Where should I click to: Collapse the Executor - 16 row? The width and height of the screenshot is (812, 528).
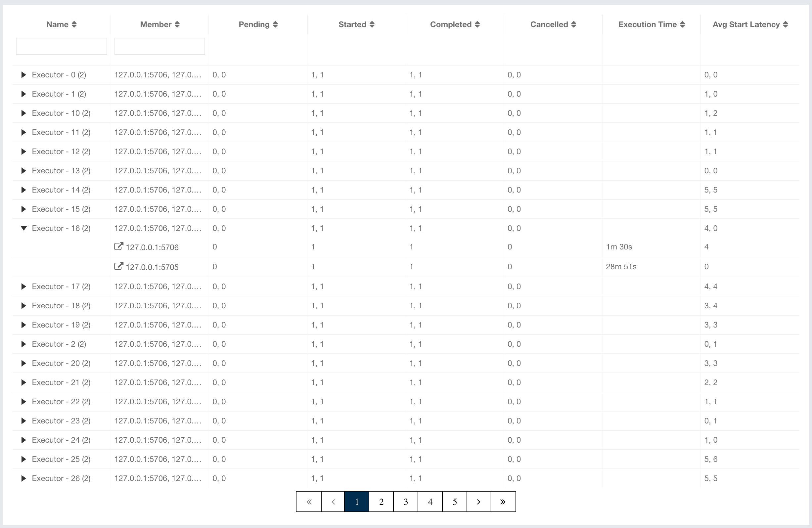tap(23, 228)
